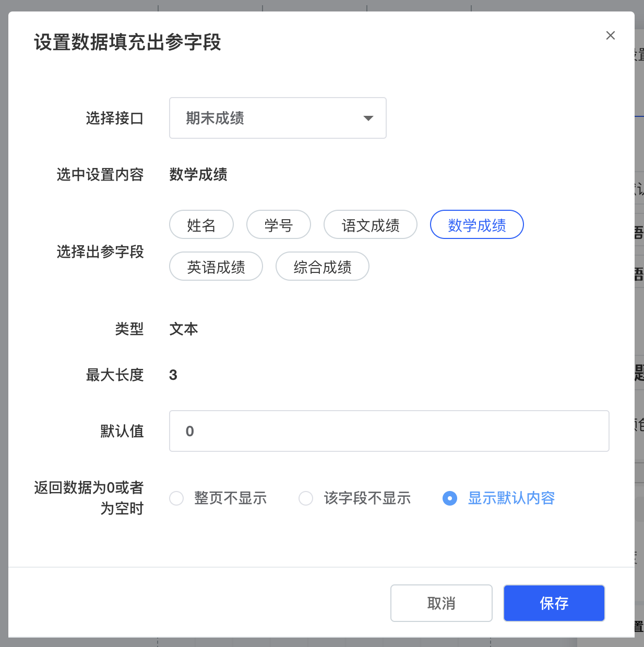
Task: Click the 最大长度 value 3
Action: click(173, 375)
